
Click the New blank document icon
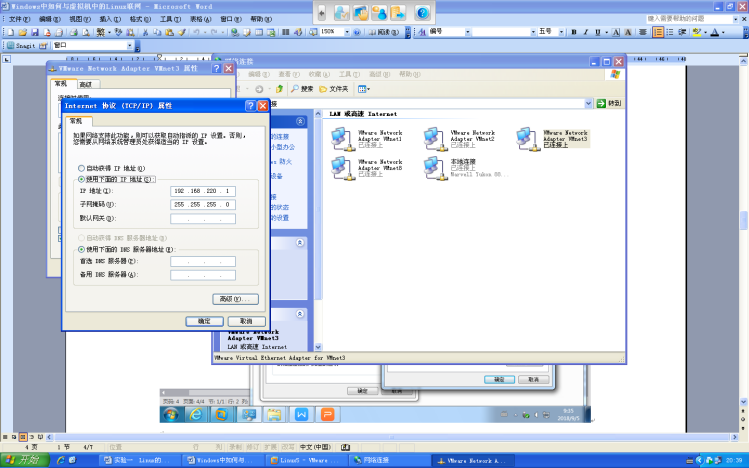[x=11, y=32]
